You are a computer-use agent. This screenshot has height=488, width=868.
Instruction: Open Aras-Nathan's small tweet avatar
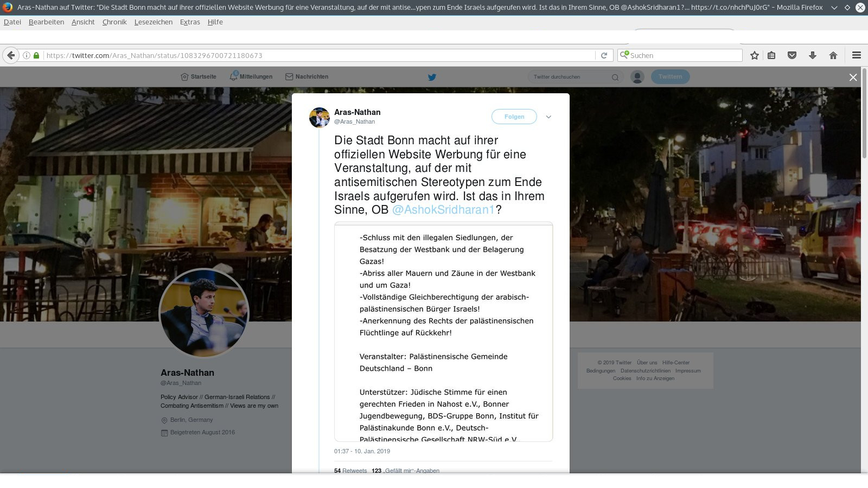point(320,118)
